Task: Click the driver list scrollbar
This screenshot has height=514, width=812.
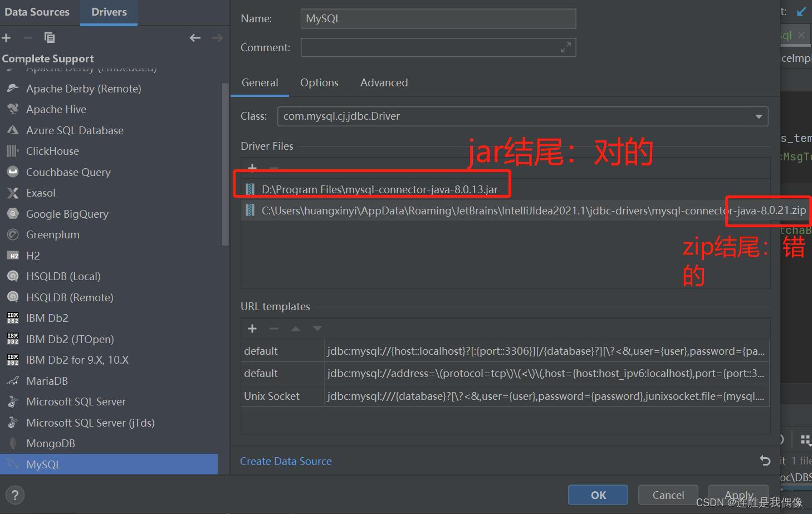Action: (225, 164)
